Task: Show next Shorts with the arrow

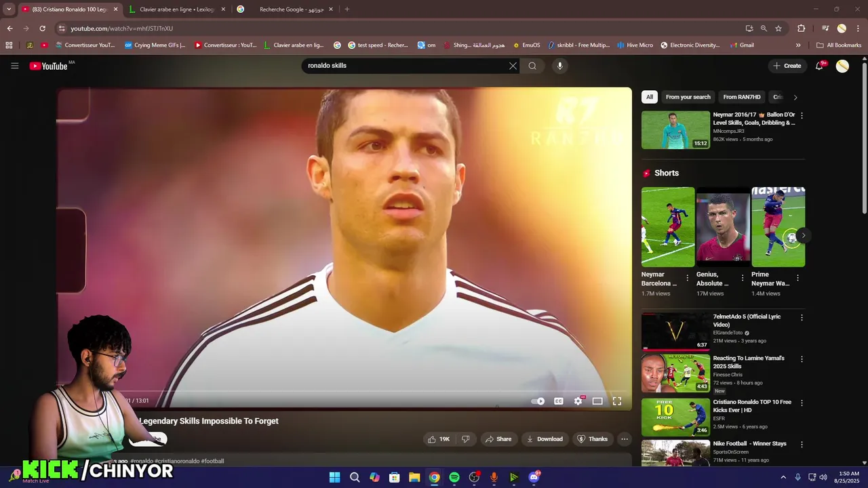Action: [804, 235]
